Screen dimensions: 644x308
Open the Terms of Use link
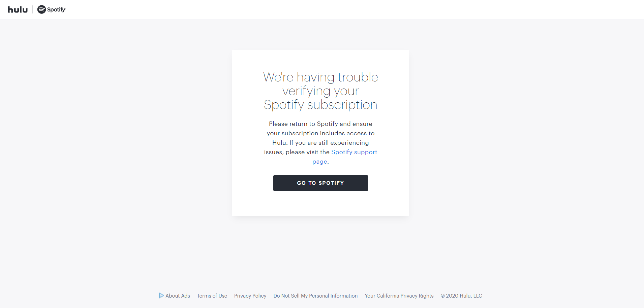[x=212, y=296]
